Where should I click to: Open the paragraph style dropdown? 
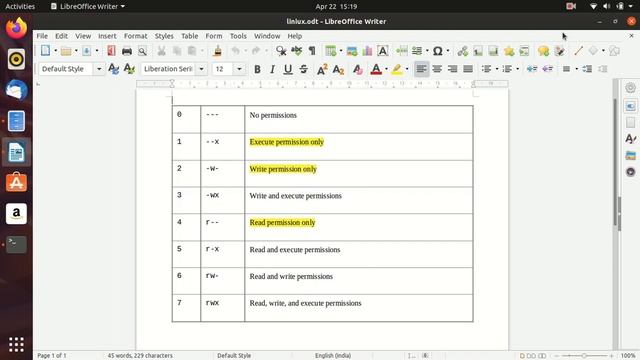click(x=99, y=69)
